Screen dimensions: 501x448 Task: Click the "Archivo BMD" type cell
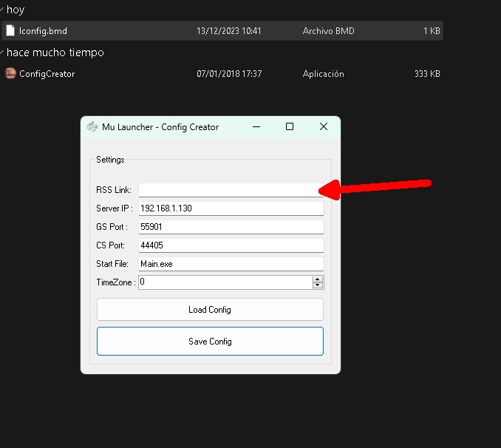329,31
